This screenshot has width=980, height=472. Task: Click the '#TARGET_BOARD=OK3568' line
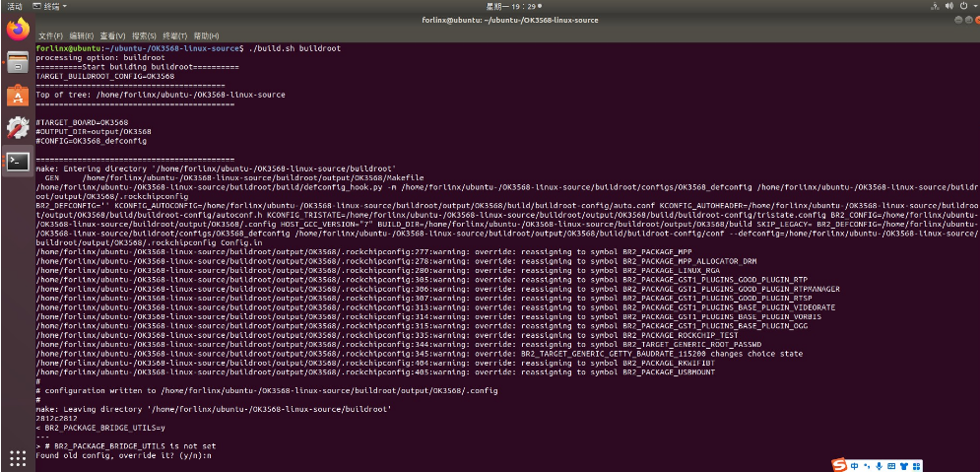click(x=82, y=122)
